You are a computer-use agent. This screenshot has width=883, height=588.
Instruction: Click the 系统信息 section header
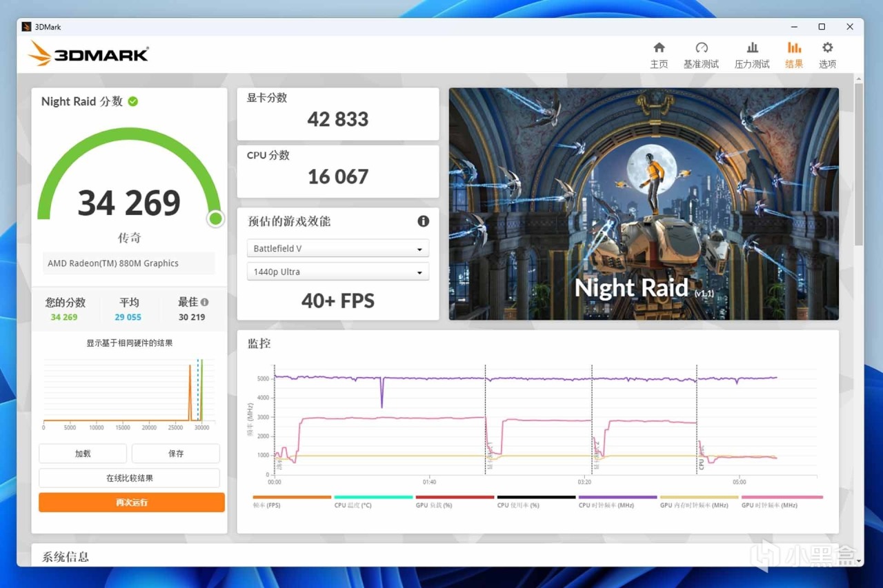tap(66, 557)
